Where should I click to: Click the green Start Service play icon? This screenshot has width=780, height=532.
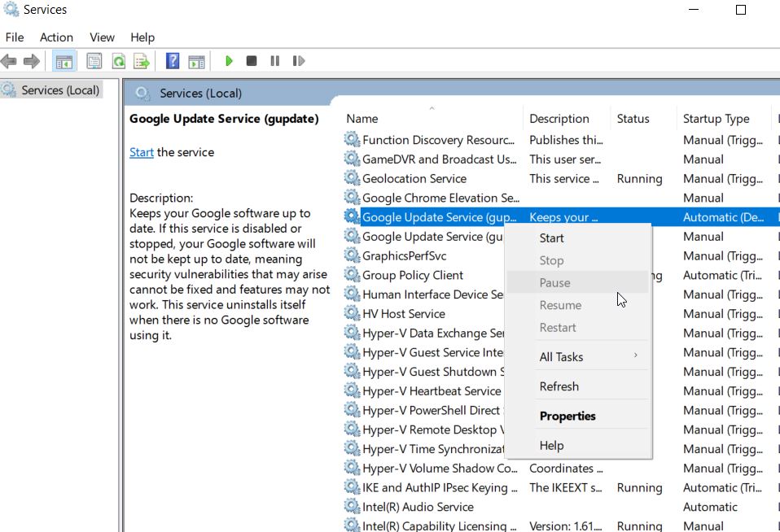click(229, 61)
